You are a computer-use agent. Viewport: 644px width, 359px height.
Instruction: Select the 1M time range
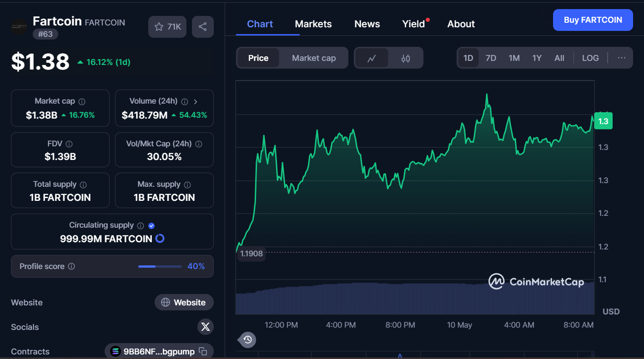pos(514,58)
